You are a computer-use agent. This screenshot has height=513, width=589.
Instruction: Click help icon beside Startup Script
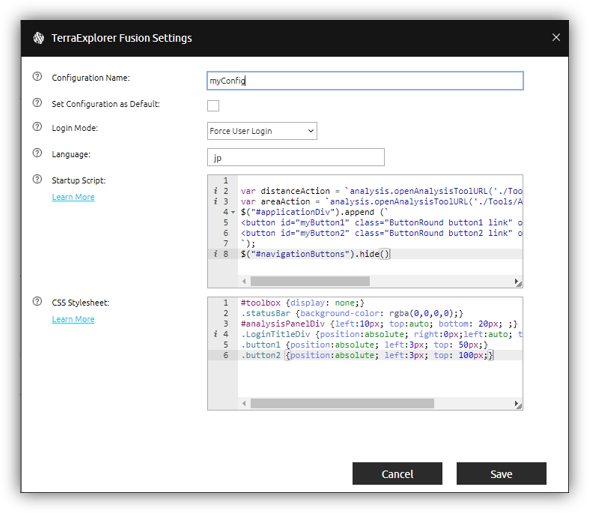[37, 179]
